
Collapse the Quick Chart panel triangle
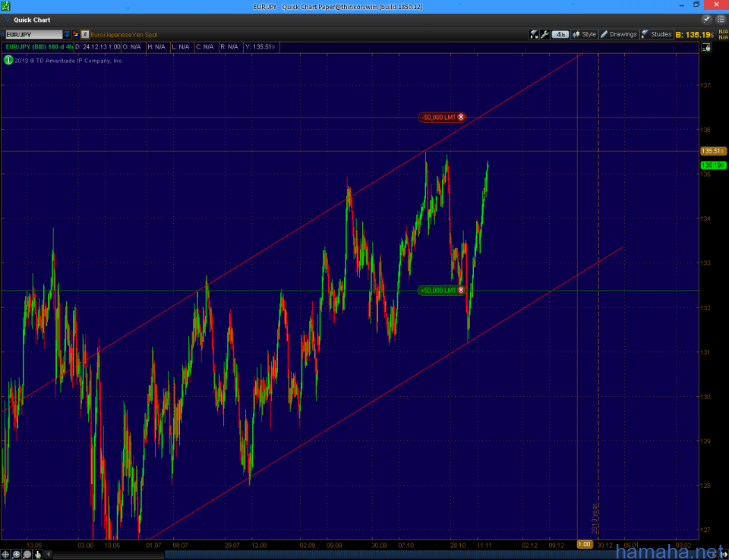pos(8,20)
